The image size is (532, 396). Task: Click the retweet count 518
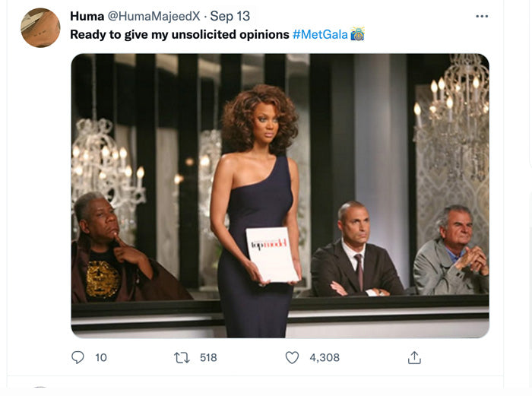point(208,357)
